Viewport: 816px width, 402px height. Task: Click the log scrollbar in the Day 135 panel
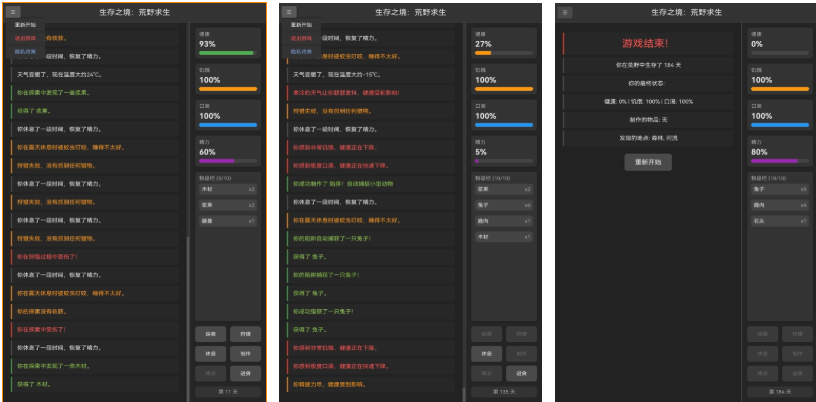[463, 394]
